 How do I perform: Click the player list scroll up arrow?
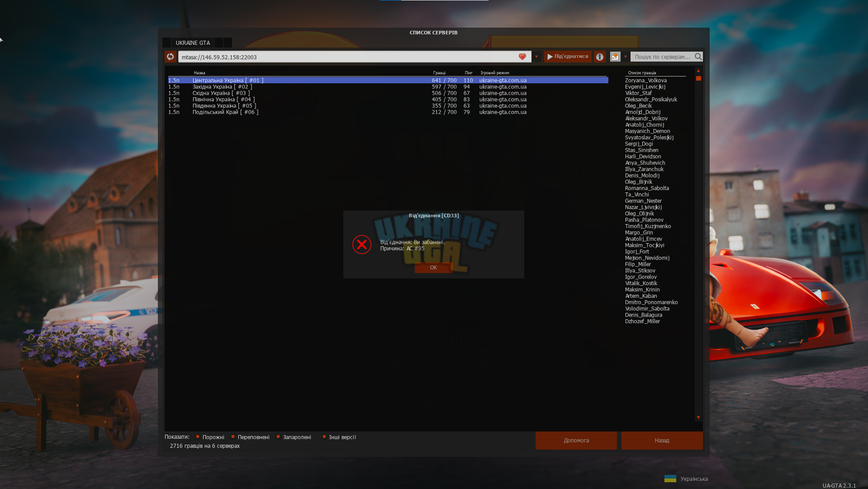698,71
